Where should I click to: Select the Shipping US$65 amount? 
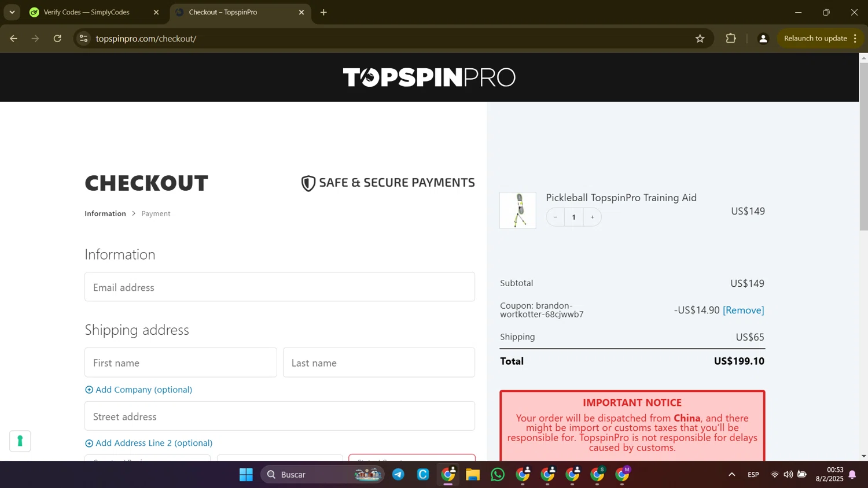pyautogui.click(x=750, y=337)
